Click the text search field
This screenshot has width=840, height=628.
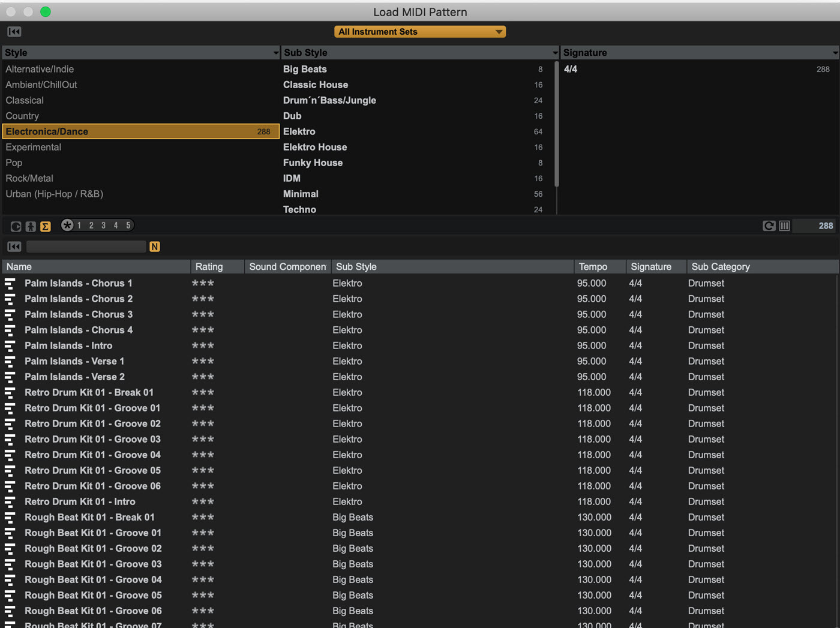(x=86, y=247)
